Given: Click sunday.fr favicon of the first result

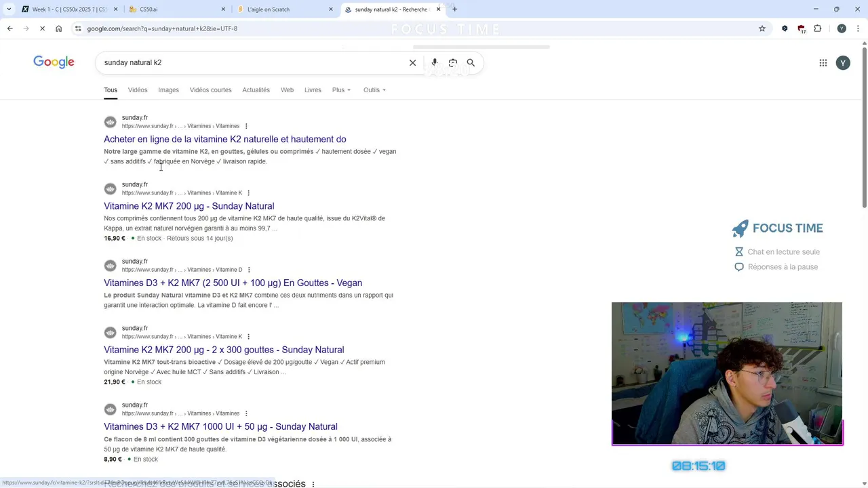Looking at the screenshot, I should (110, 122).
